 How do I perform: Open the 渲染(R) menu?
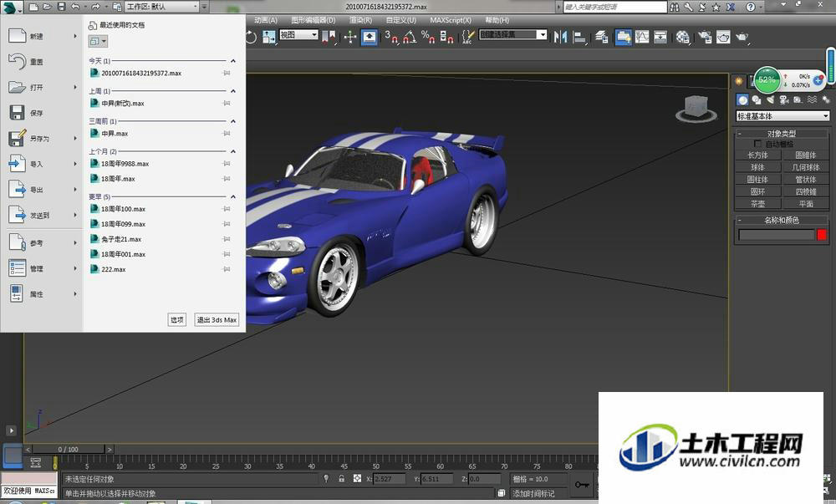(360, 20)
